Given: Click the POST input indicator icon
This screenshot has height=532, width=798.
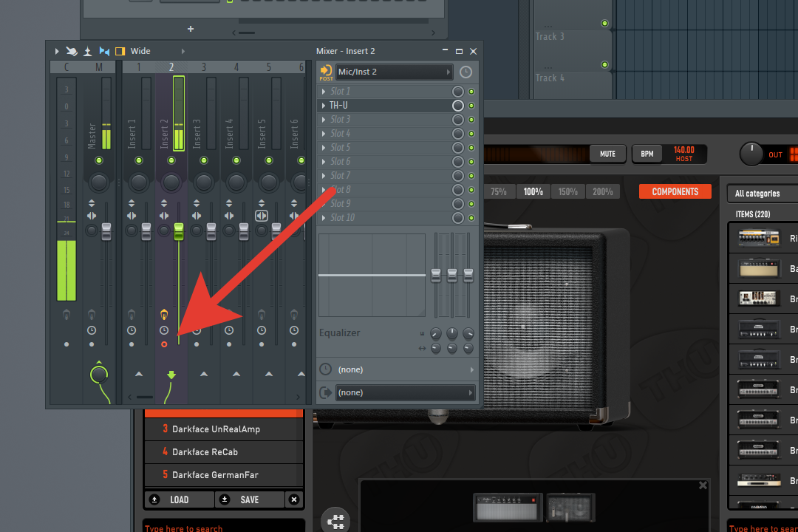Looking at the screenshot, I should [324, 72].
